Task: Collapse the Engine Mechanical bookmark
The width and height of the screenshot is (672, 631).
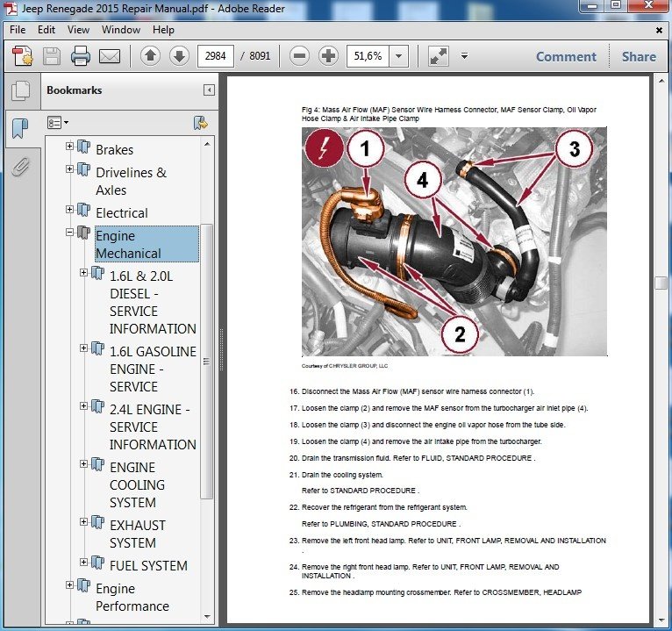Action: (x=70, y=232)
